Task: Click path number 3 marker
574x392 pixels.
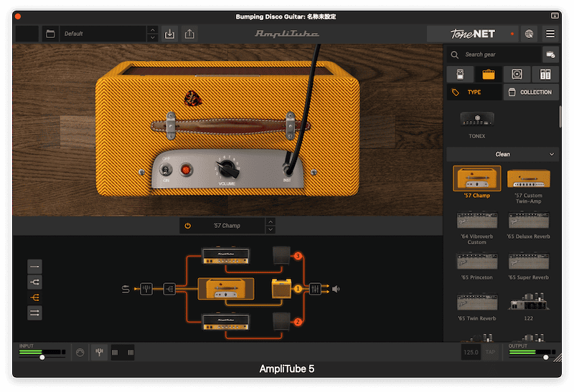Action: (x=298, y=256)
